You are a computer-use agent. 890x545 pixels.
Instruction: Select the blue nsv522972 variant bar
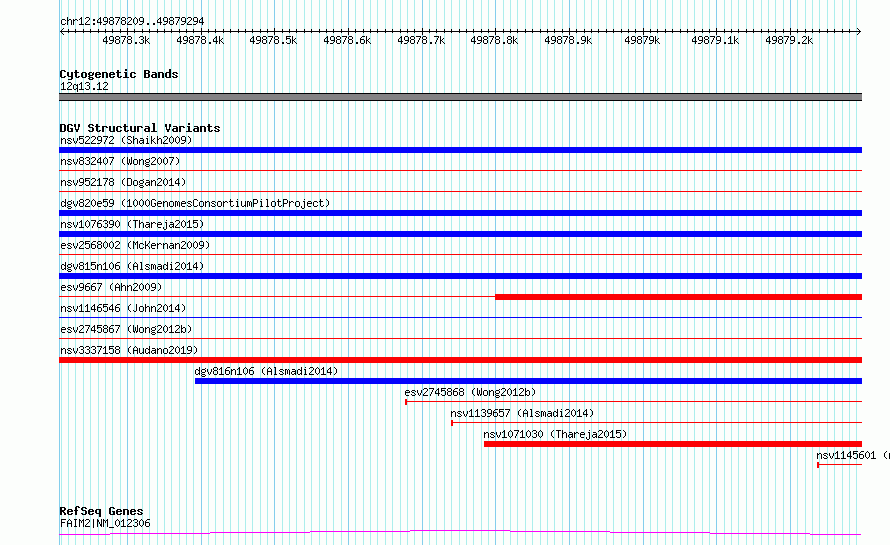point(460,150)
